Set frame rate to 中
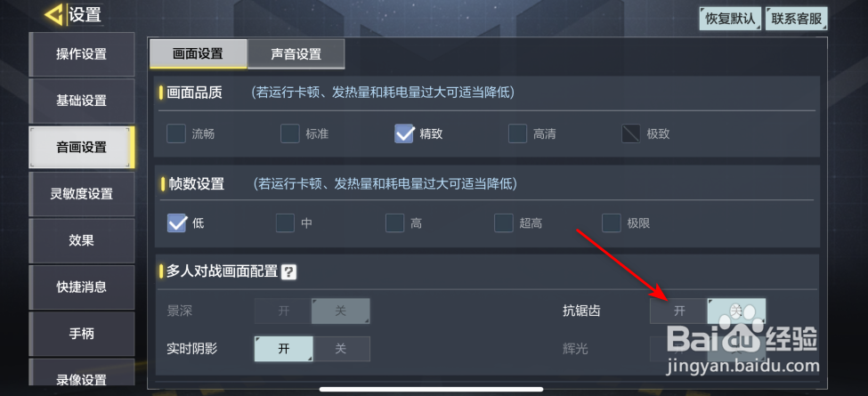Viewport: 868px width, 396px height. 285,222
